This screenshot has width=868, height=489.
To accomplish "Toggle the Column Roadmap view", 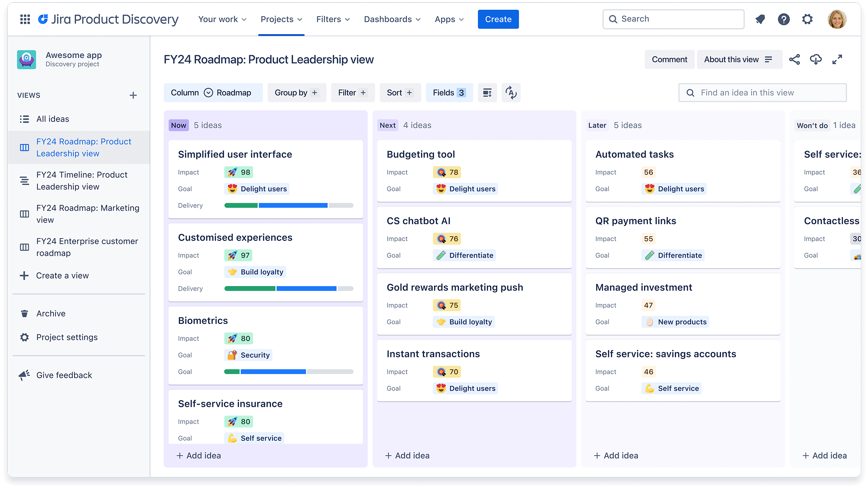I will 211,92.
